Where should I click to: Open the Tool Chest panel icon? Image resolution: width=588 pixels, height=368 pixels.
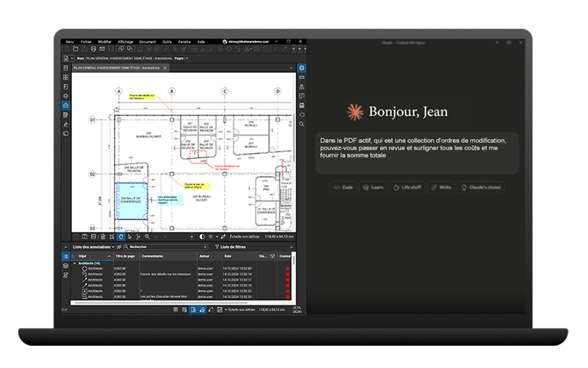pyautogui.click(x=65, y=105)
